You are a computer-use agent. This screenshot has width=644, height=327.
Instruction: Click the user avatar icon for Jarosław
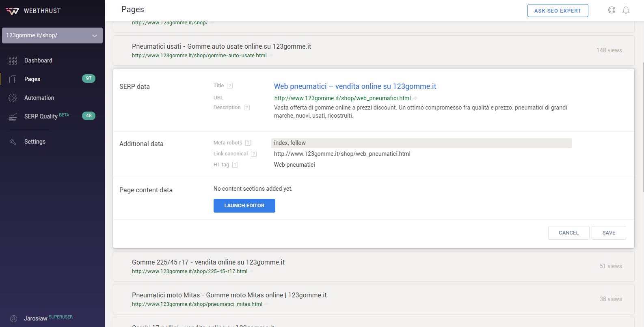[x=13, y=318]
